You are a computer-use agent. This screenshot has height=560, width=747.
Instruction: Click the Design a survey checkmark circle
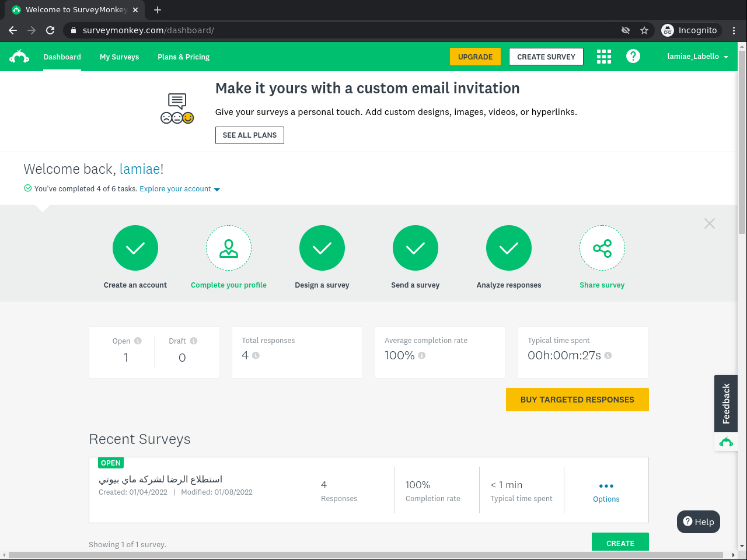click(322, 248)
